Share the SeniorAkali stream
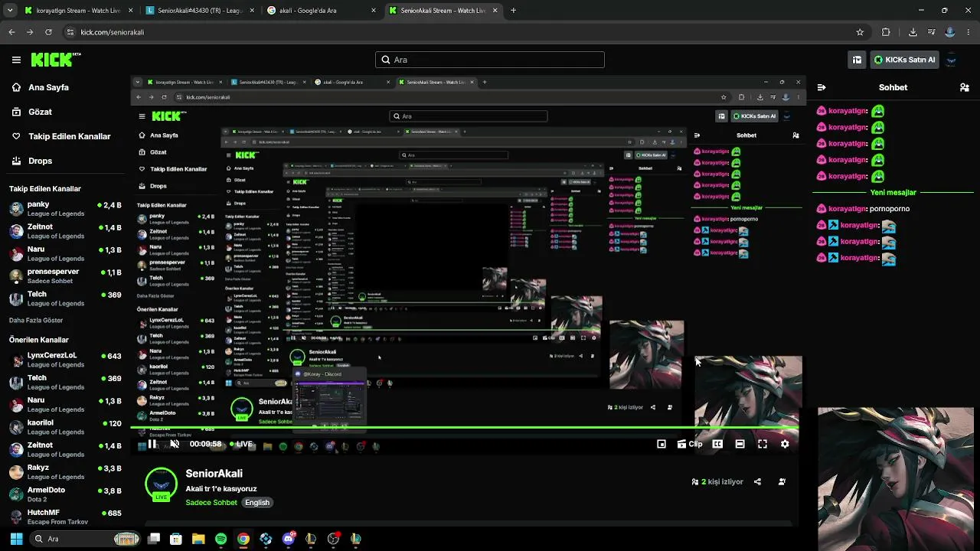 pos(757,481)
